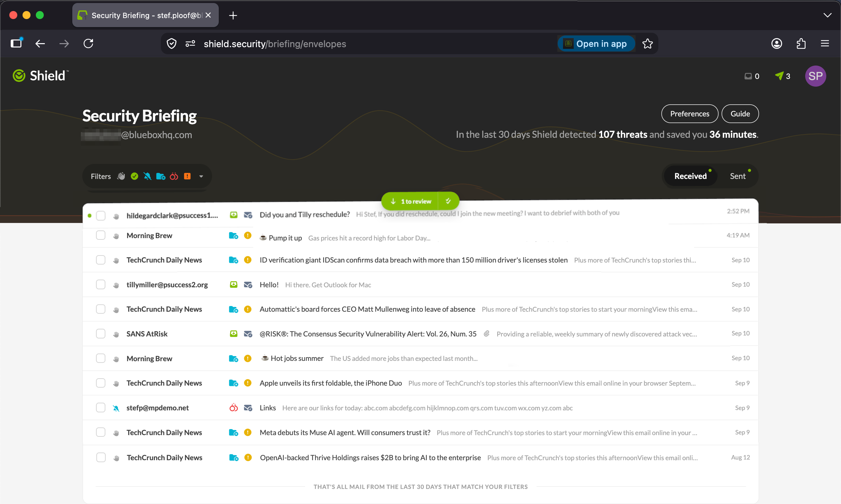Screen dimensions: 841x504
Task: Click yellow warning icon on IDScan row
Action: (248, 260)
